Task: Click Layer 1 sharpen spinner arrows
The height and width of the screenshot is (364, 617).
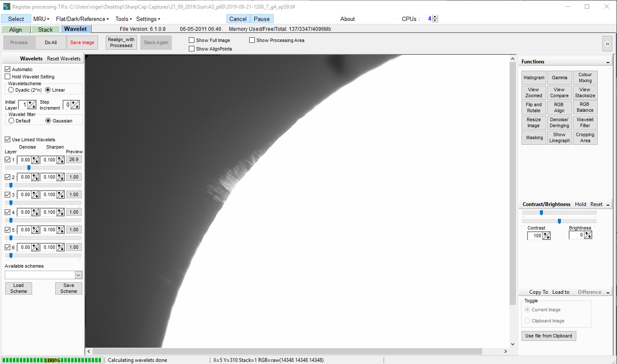Action: tap(60, 160)
